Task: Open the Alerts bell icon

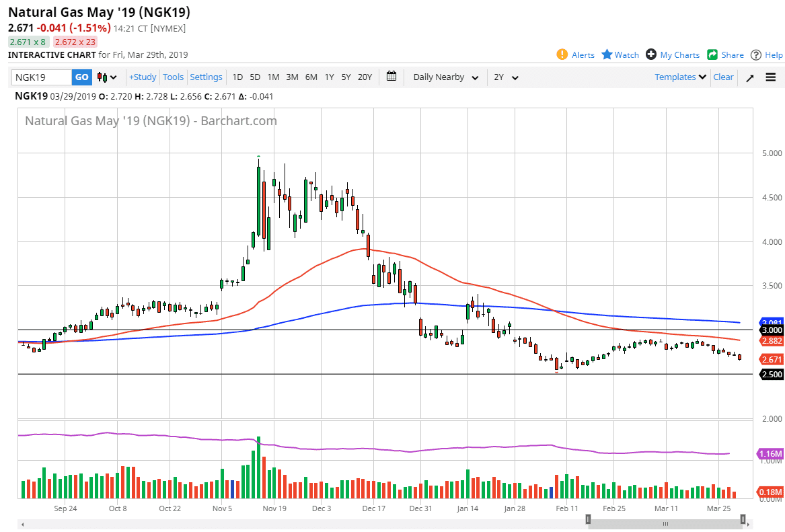Action: [562, 54]
